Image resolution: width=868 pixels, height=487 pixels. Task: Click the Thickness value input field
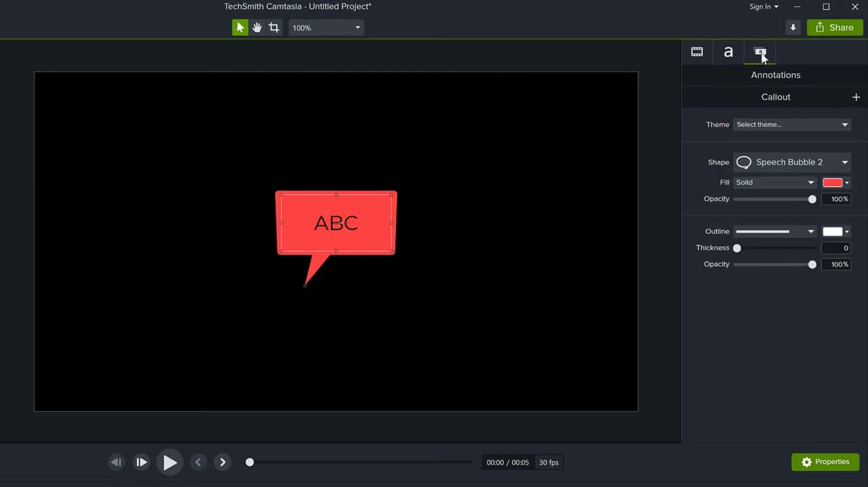835,248
